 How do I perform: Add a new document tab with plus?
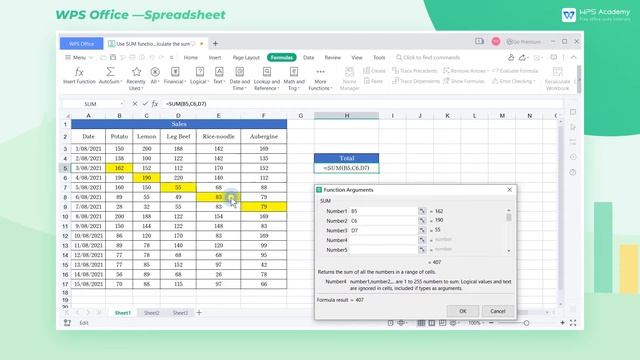tap(216, 43)
